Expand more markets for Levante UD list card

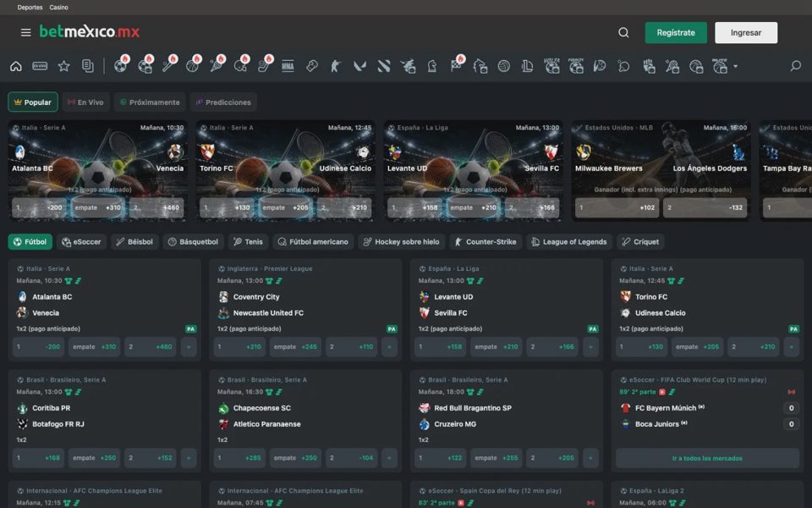click(590, 347)
